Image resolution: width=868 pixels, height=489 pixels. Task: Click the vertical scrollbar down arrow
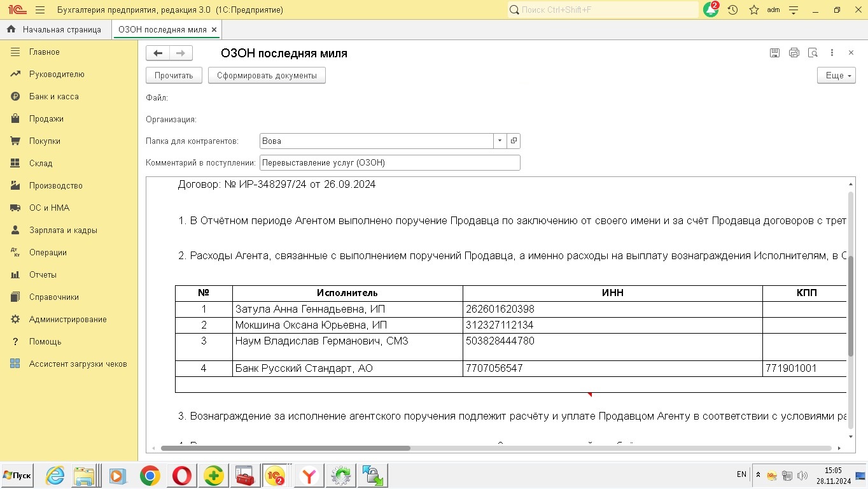(851, 437)
